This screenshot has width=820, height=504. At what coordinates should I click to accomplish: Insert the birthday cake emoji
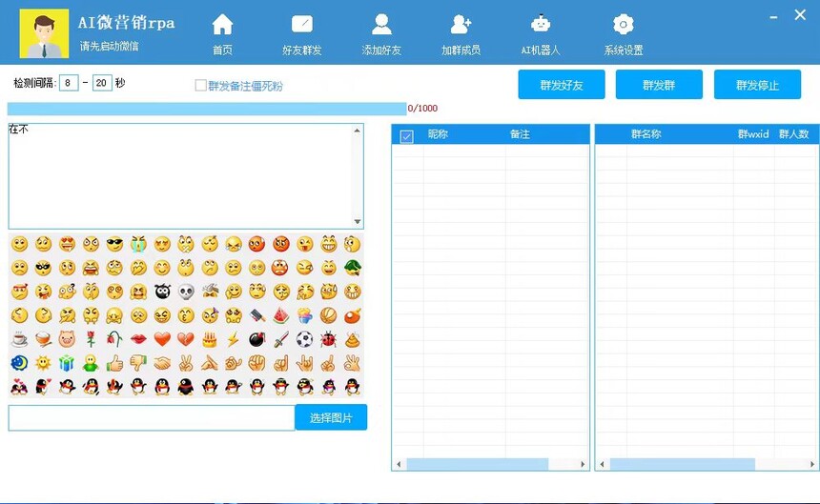[x=210, y=339]
